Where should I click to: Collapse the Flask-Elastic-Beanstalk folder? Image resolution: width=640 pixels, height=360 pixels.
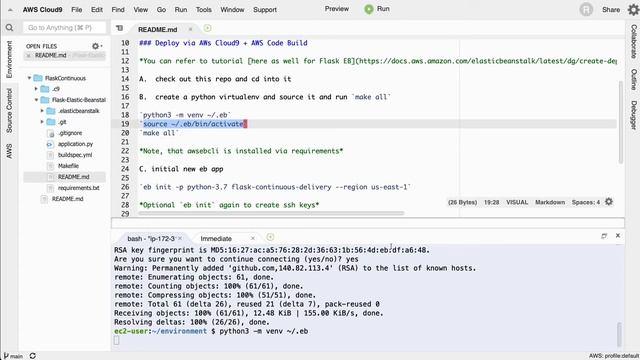pyautogui.click(x=36, y=100)
